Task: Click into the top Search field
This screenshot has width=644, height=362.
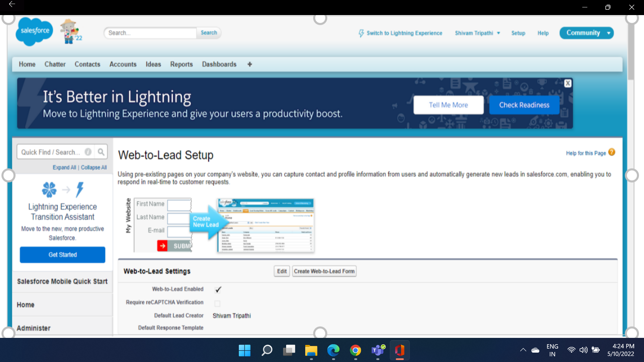Action: tap(151, 33)
